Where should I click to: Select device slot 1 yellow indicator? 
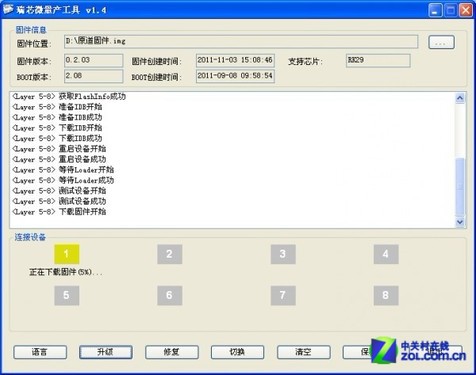click(x=67, y=254)
